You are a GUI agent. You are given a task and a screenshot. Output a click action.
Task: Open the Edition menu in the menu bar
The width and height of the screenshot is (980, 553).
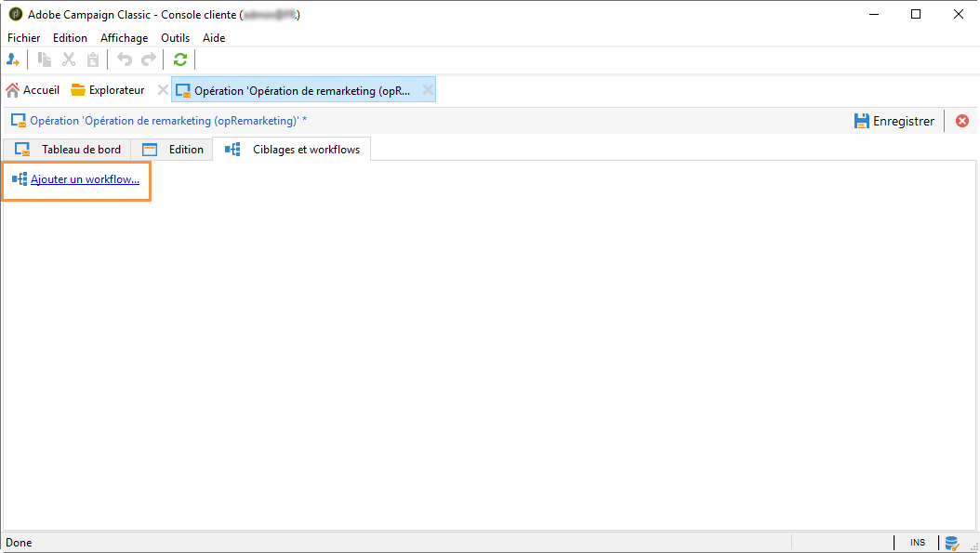[70, 38]
